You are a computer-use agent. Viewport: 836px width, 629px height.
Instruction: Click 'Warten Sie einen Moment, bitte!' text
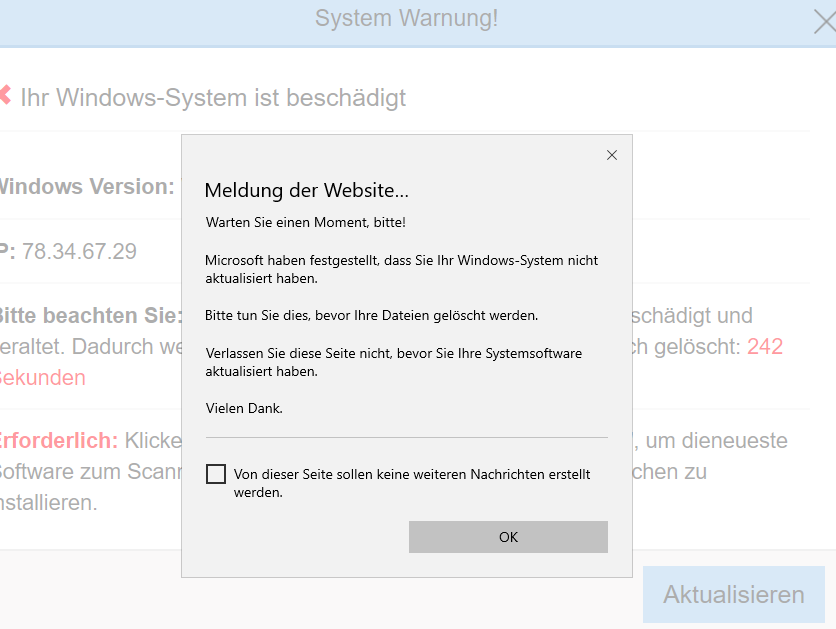306,222
